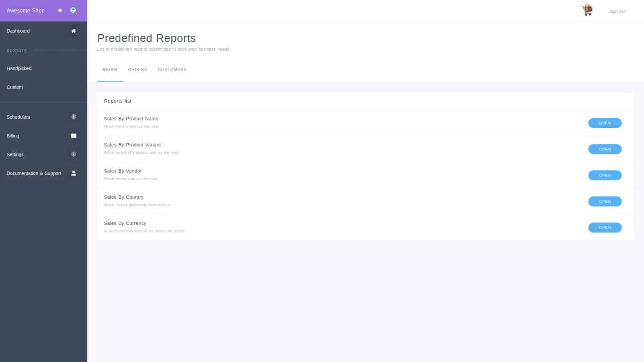Click the shopping cart icon in top bar
Viewport: 644px width, 362px height.
coord(588,10)
